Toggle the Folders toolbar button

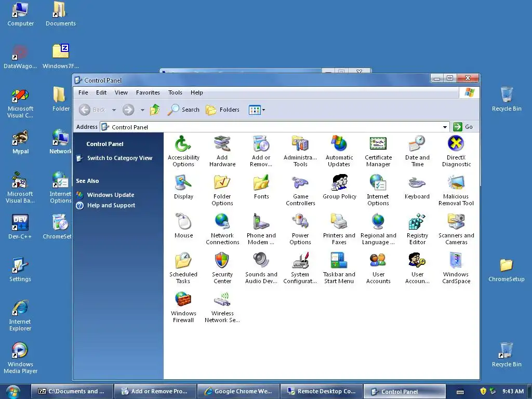tap(223, 110)
